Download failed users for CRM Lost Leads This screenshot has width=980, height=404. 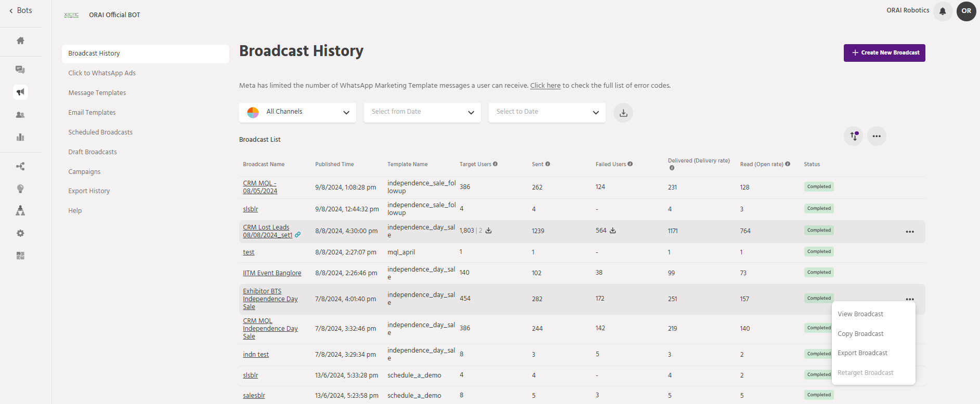click(612, 231)
